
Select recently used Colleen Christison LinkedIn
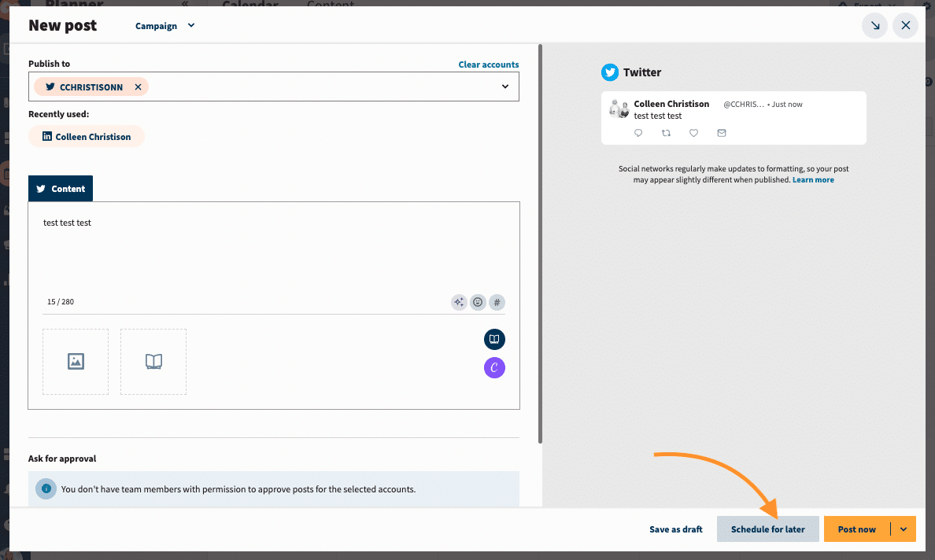coord(87,137)
